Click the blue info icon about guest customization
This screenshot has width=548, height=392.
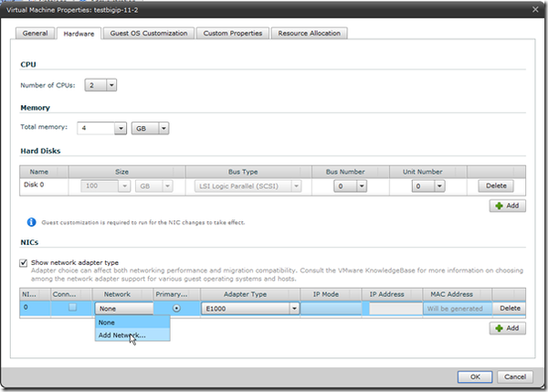pyautogui.click(x=31, y=222)
